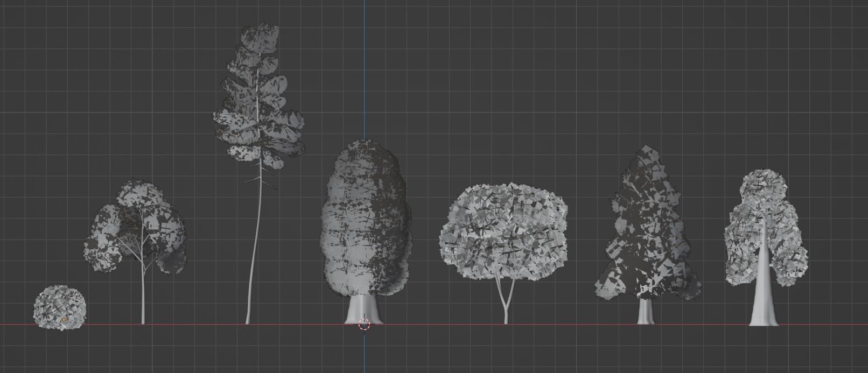This screenshot has height=373, width=868.
Task: Select the thick-trunk oval canopy tree
Action: (x=365, y=231)
